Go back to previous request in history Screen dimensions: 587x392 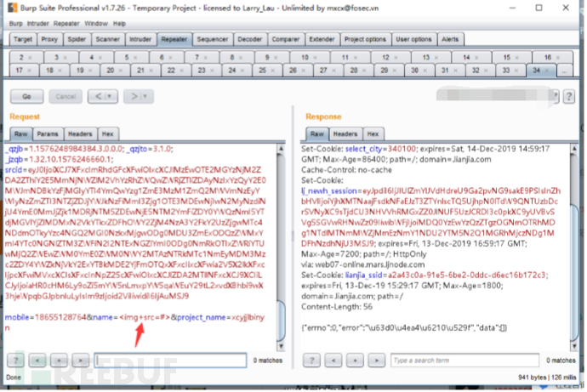tap(98, 96)
